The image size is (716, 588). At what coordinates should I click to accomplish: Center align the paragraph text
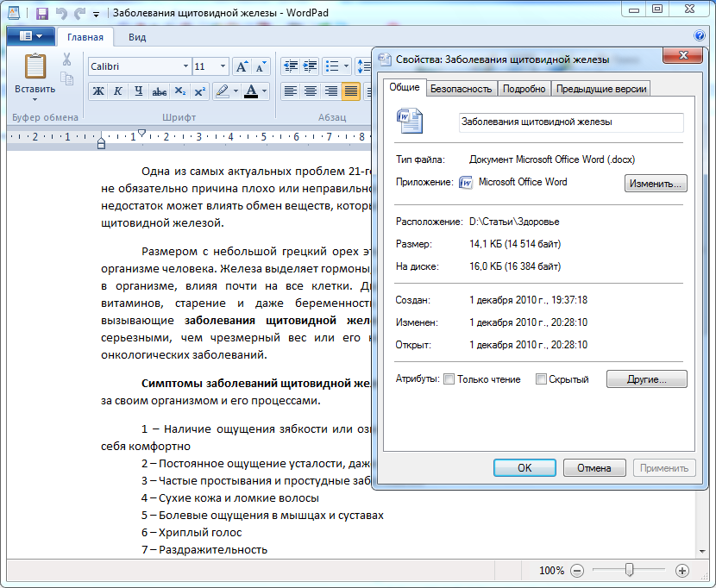[311, 91]
